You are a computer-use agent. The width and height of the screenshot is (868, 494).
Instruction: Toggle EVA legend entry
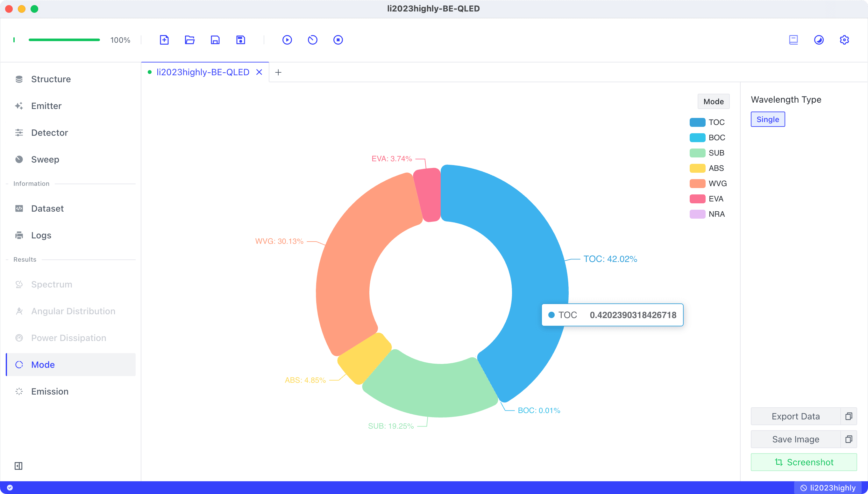[x=707, y=199]
